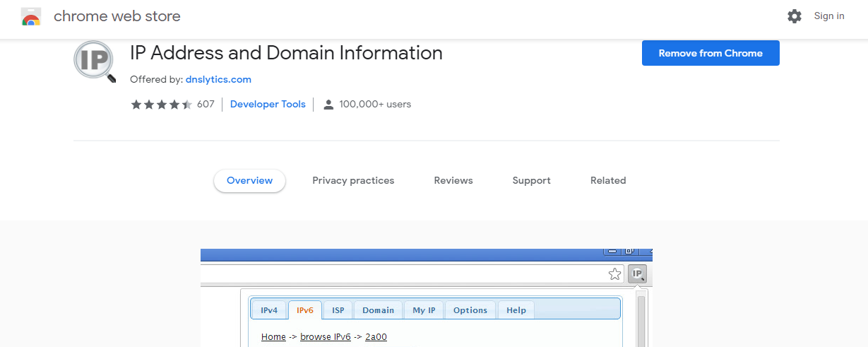The image size is (868, 347).
Task: Click the Options tab in the preview
Action: point(470,310)
